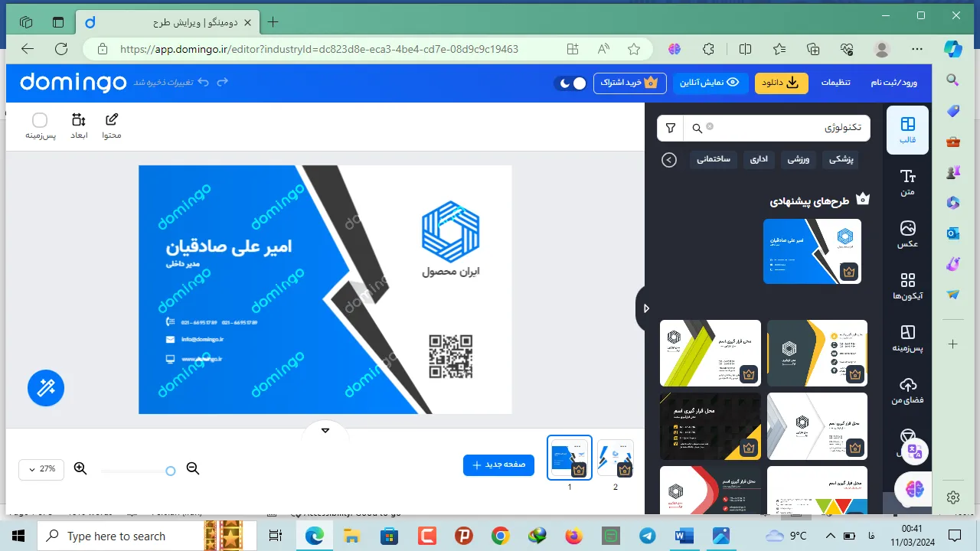Select the green striped card template

pyautogui.click(x=710, y=353)
